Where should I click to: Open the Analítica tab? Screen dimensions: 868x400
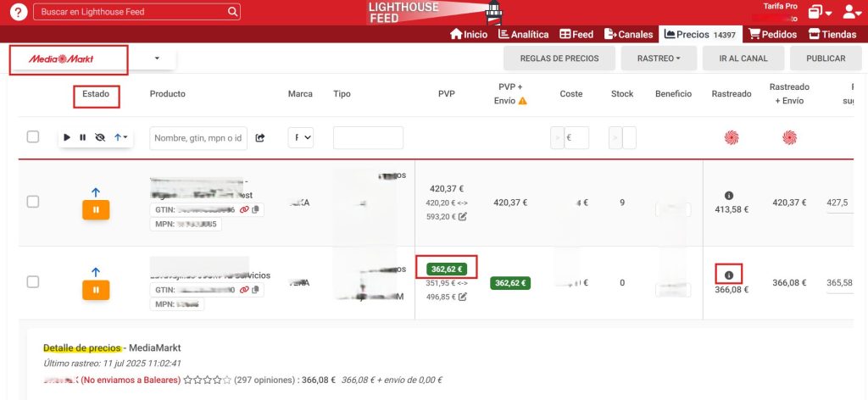pos(523,34)
